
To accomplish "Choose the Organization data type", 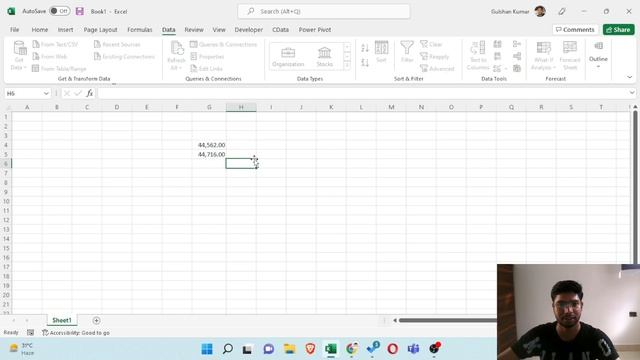I will pyautogui.click(x=288, y=56).
